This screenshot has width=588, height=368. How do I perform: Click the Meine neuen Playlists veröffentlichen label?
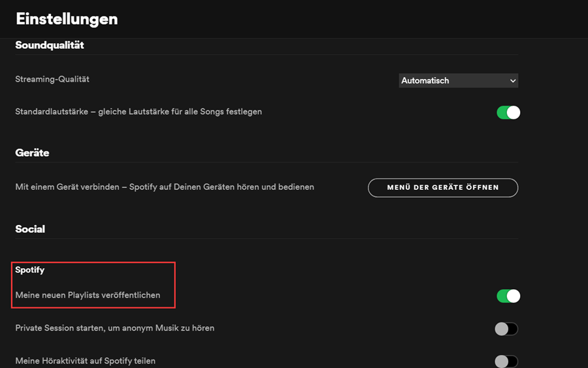click(x=88, y=295)
